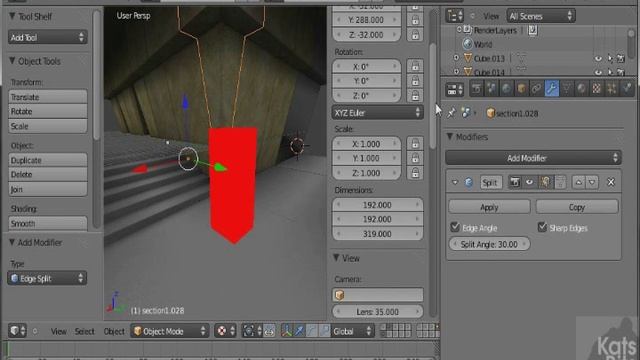Open the Material sphere tab

tap(582, 89)
